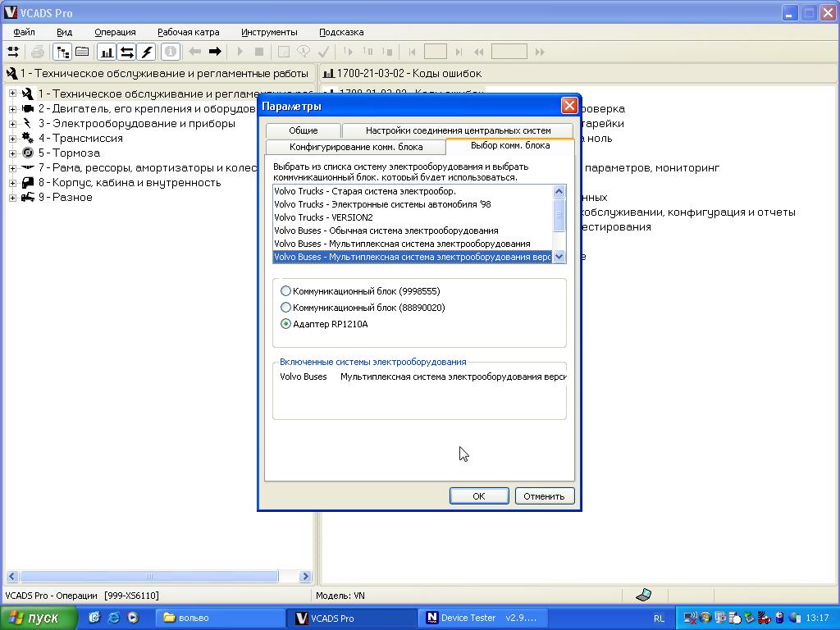Click the laptop icon in status bar
Viewport: 840px width, 630px height.
click(x=643, y=595)
